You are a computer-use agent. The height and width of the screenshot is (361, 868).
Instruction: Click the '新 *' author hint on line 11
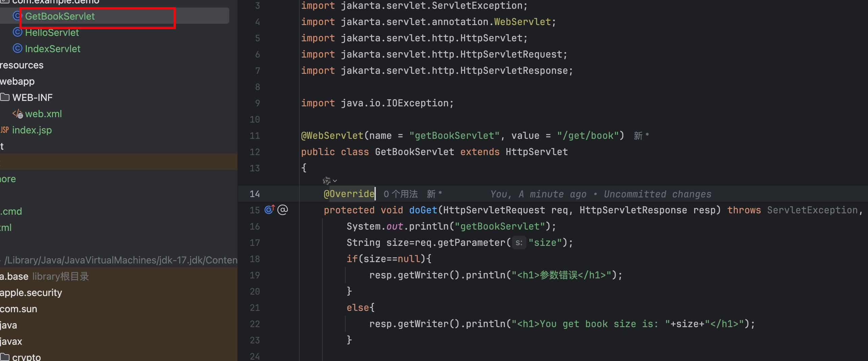(x=641, y=136)
